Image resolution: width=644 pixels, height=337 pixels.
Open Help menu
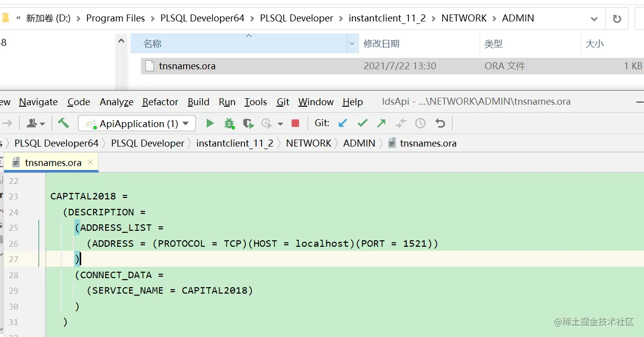[x=353, y=102]
